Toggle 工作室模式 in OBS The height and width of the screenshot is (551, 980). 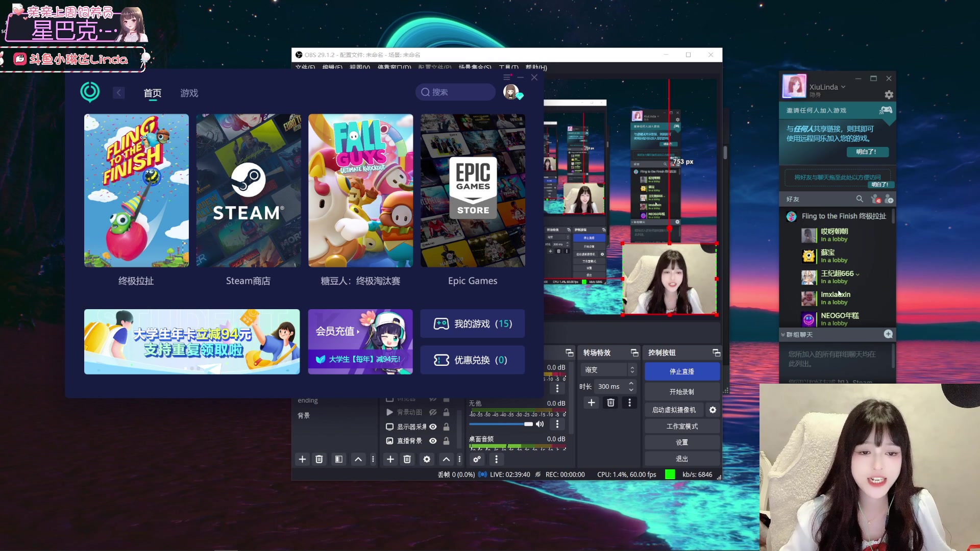click(682, 426)
